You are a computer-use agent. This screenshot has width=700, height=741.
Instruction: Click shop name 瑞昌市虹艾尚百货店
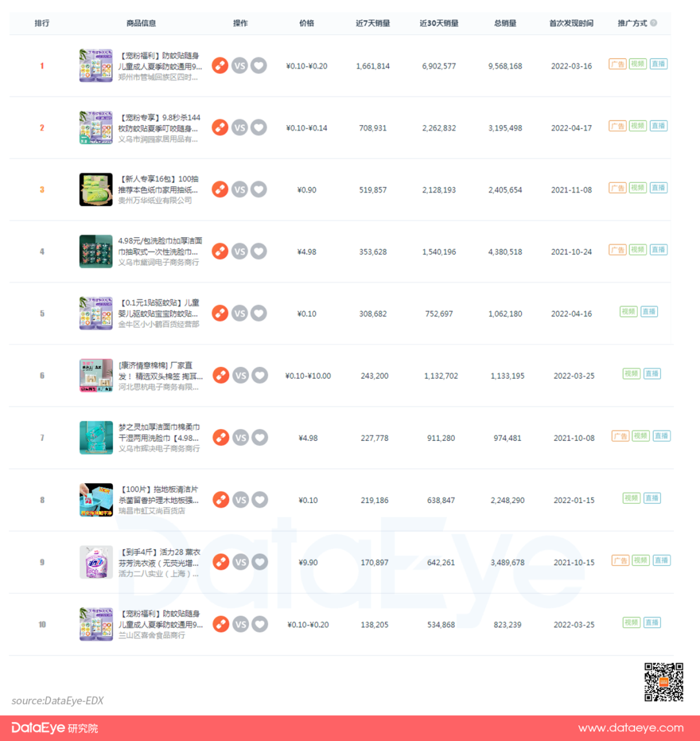[x=152, y=511]
